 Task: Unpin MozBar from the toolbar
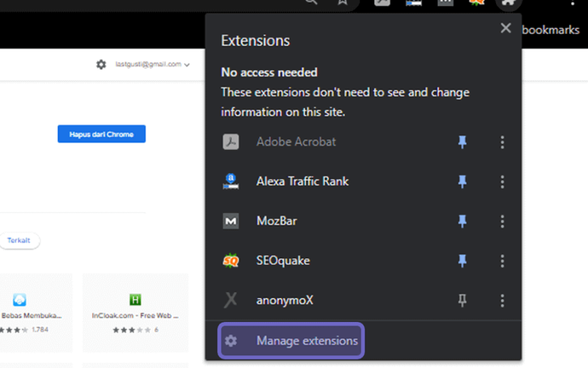point(462,222)
